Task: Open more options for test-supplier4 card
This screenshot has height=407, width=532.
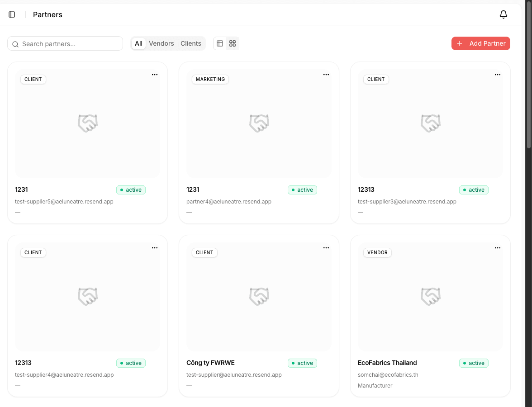Action: pos(155,248)
